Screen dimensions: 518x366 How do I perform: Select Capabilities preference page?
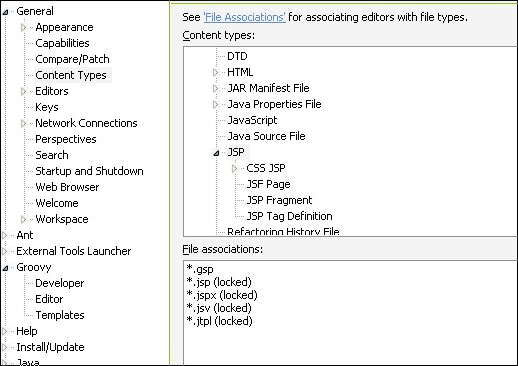(62, 43)
